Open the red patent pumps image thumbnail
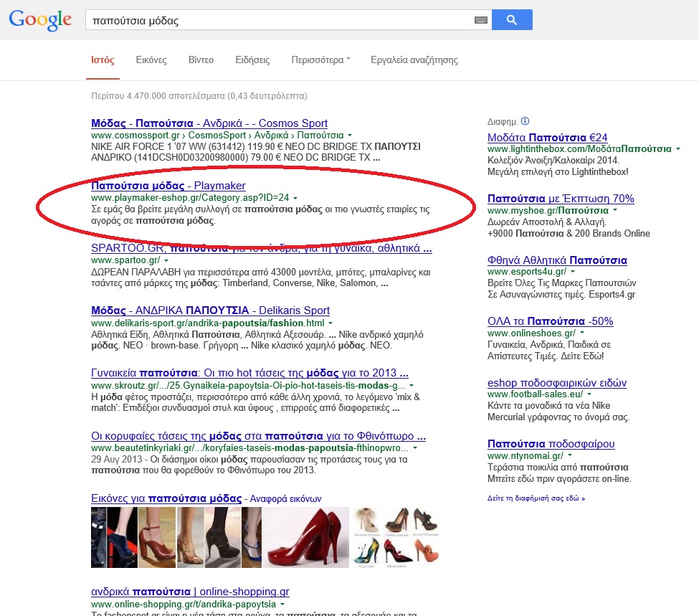The image size is (699, 616). pos(306,538)
